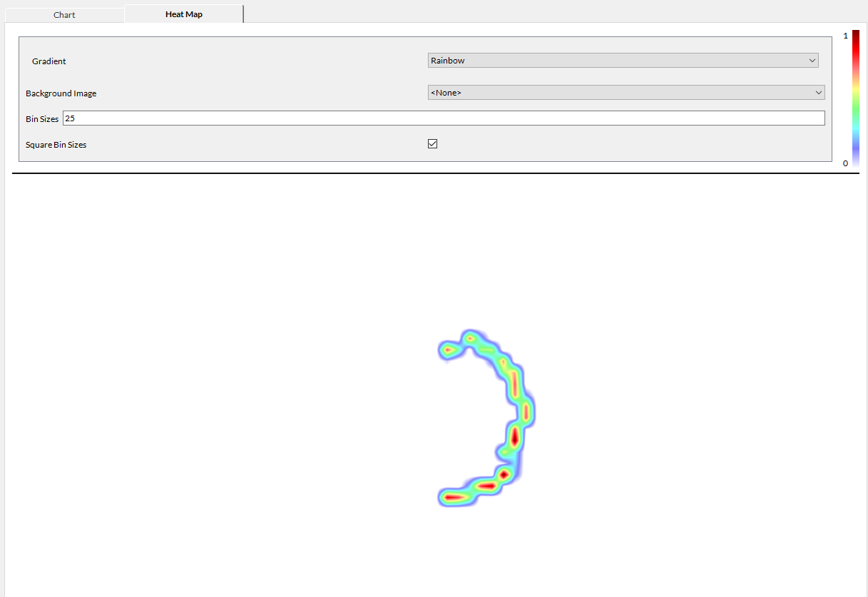868x597 pixels.
Task: Click the Bin Sizes label
Action: point(41,118)
